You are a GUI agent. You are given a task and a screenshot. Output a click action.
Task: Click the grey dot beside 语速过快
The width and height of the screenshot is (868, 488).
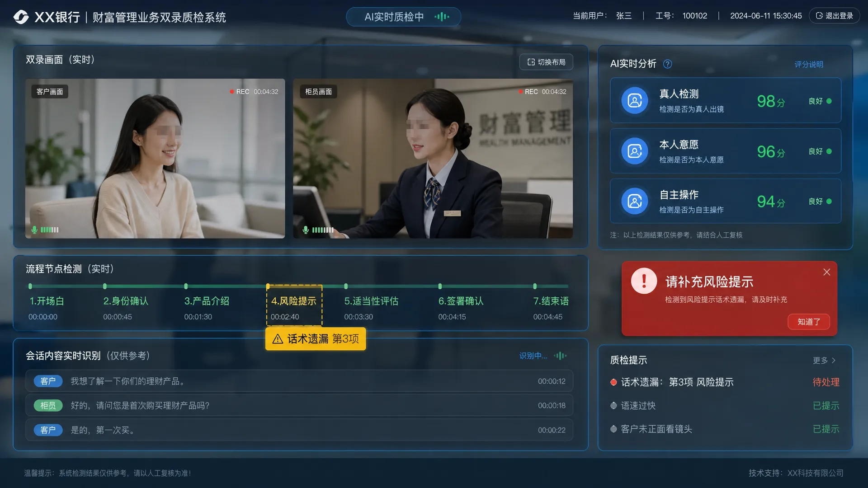613,406
